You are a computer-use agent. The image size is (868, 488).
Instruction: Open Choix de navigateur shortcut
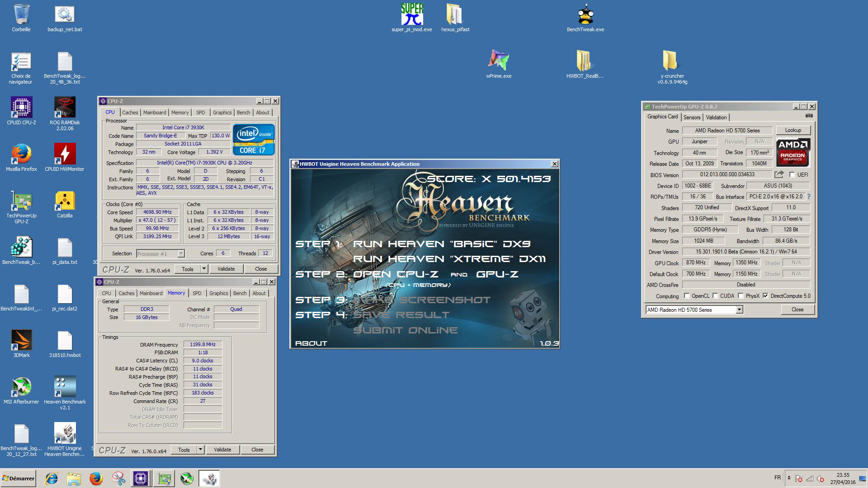tap(21, 67)
